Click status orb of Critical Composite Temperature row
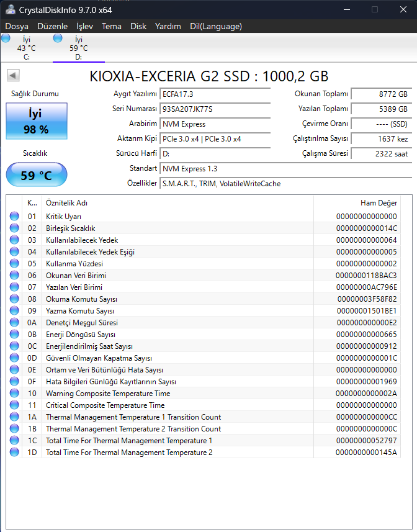The width and height of the screenshot is (417, 532). 14,405
